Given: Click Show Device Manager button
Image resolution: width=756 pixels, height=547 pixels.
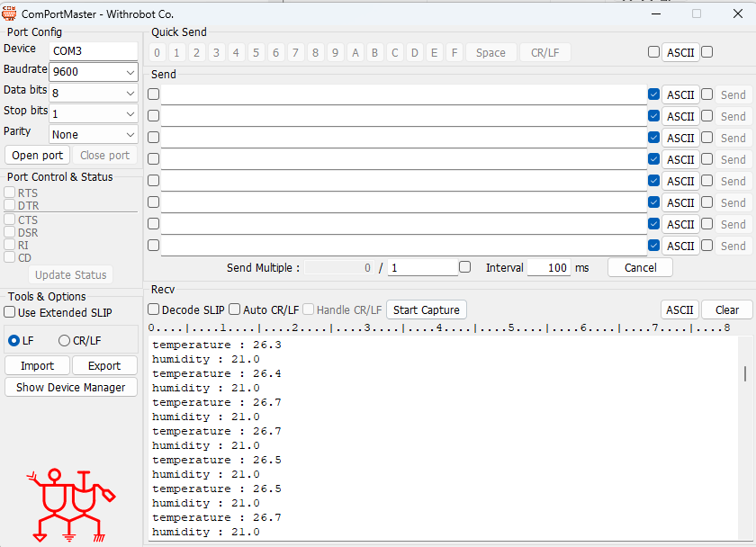Looking at the screenshot, I should tap(71, 388).
